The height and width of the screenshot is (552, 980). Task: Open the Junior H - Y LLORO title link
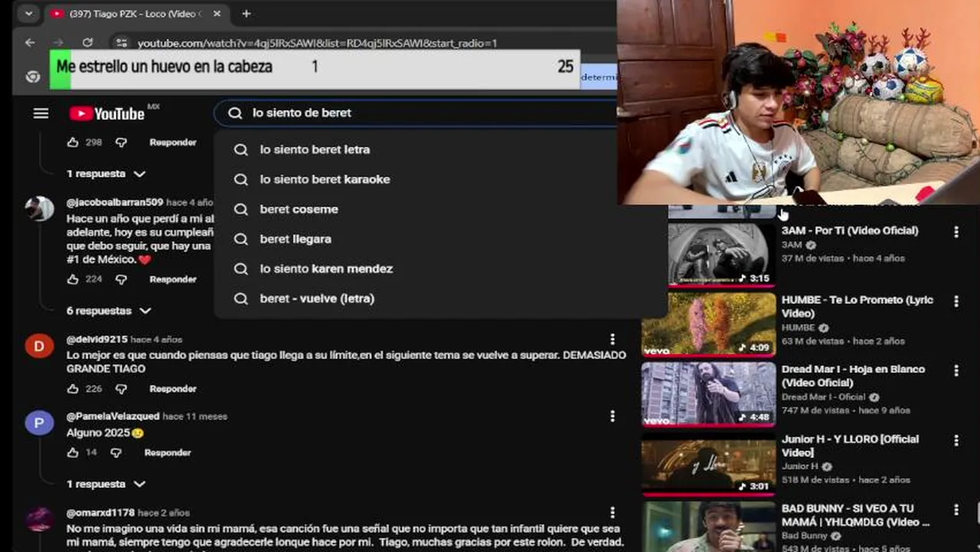click(x=851, y=446)
